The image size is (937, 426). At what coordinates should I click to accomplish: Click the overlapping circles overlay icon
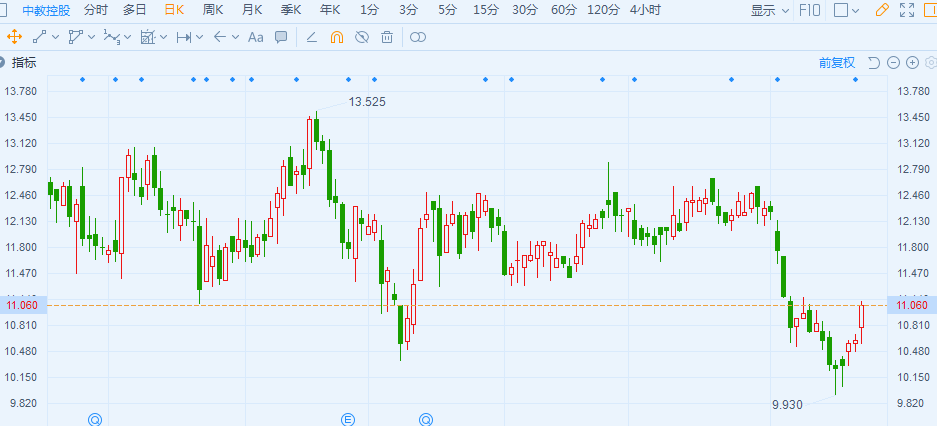418,38
